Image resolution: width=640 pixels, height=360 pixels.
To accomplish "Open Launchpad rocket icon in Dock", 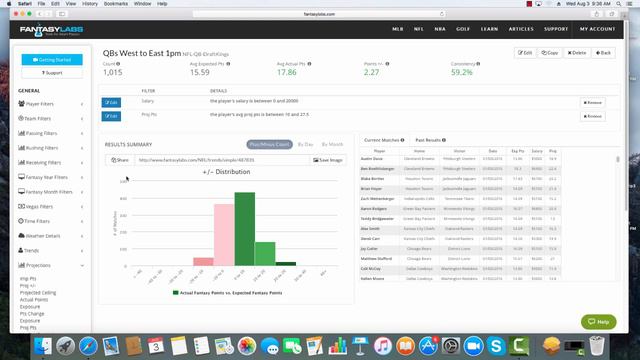I will [65, 346].
